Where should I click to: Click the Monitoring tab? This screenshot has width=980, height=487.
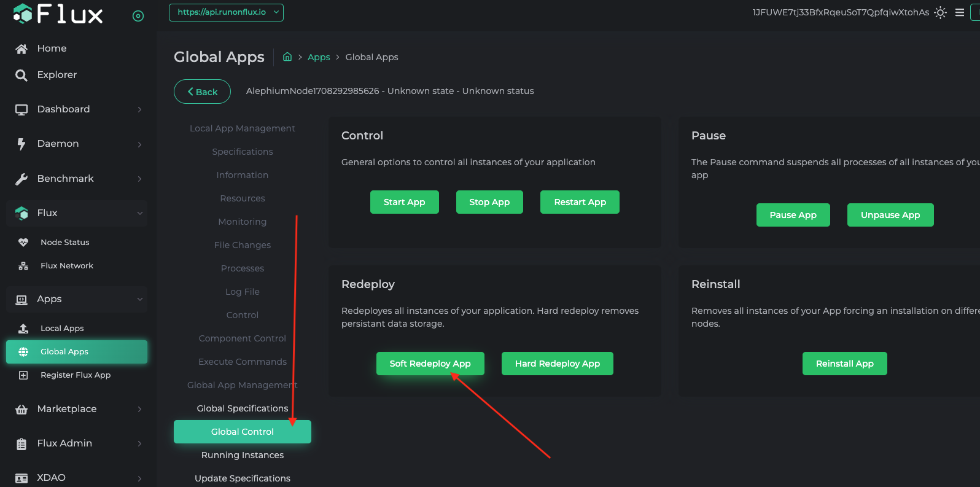pyautogui.click(x=243, y=222)
